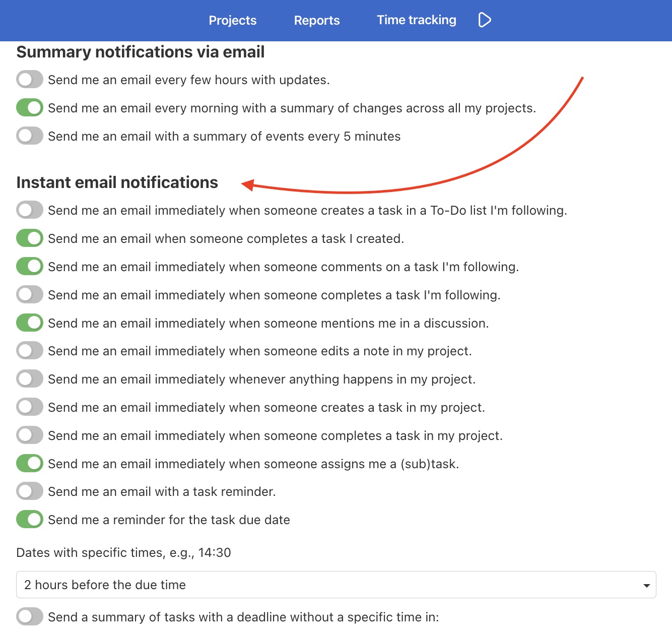Viewport: 672px width, 633px height.
Task: Enable emails for tasks created in followed To-Do lists
Action: (29, 210)
